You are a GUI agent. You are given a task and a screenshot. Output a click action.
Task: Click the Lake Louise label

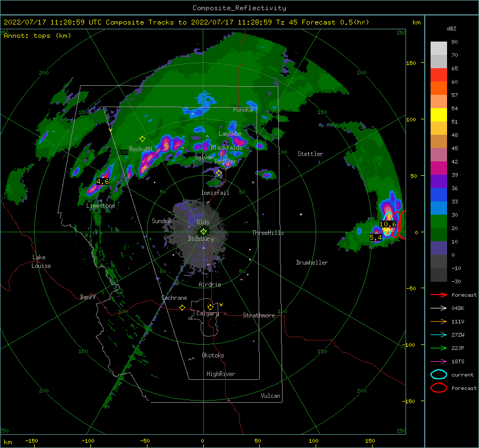point(41,262)
